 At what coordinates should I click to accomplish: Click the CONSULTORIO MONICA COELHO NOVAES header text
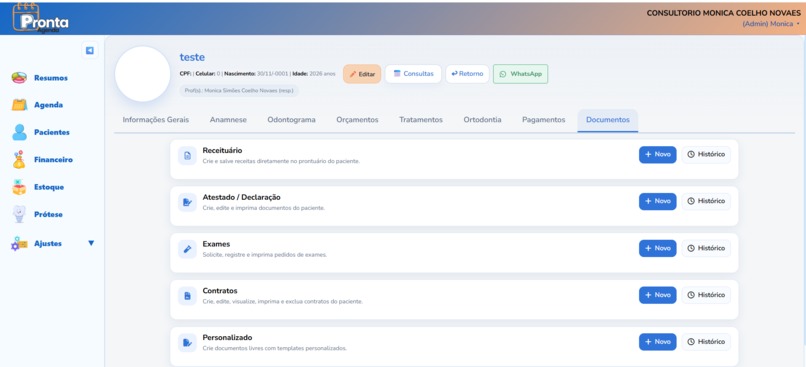click(724, 13)
